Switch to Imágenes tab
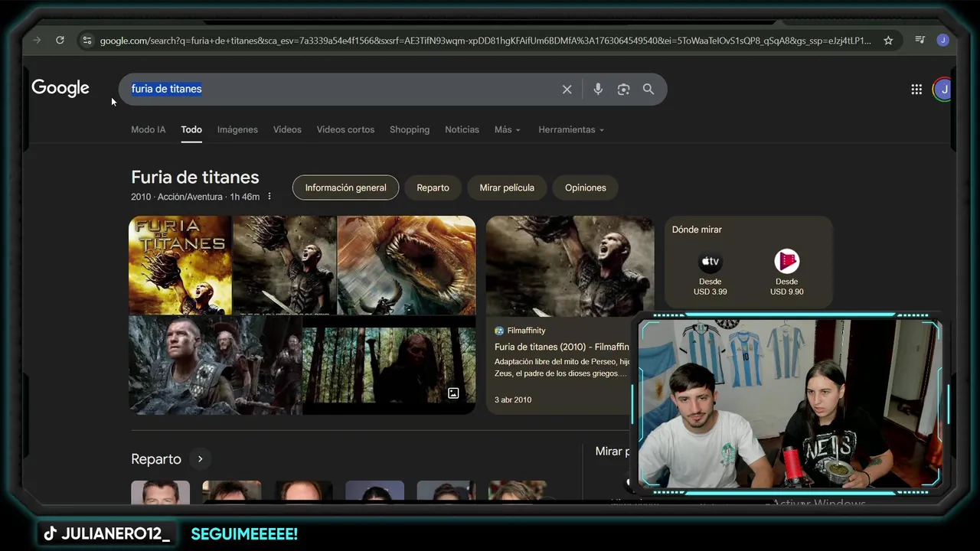980x551 pixels. (237, 129)
